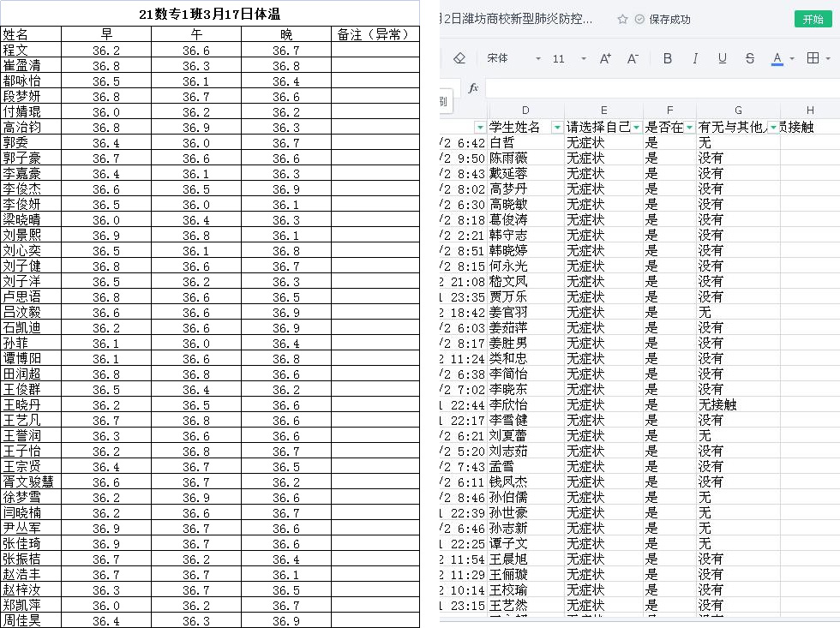Star the document with the favorite icon
Viewport: 840px width, 628px height.
pos(622,19)
